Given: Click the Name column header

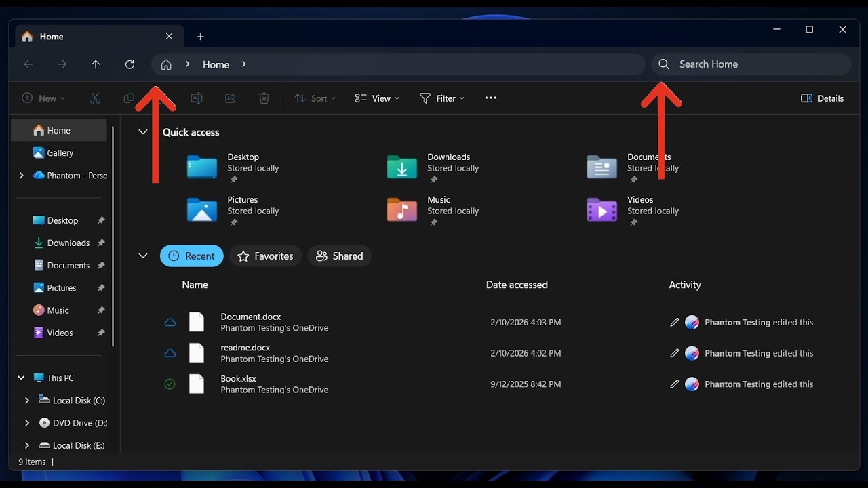Looking at the screenshot, I should pyautogui.click(x=195, y=285).
